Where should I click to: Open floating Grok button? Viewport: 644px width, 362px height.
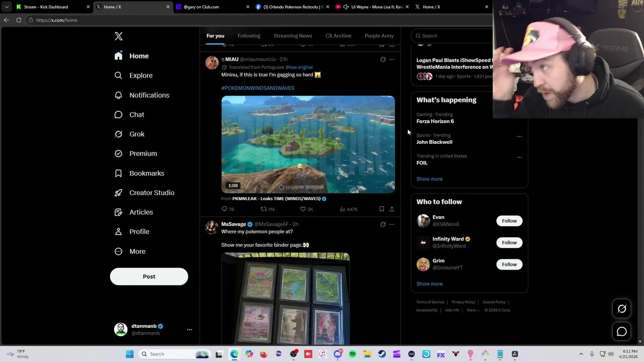click(622, 309)
